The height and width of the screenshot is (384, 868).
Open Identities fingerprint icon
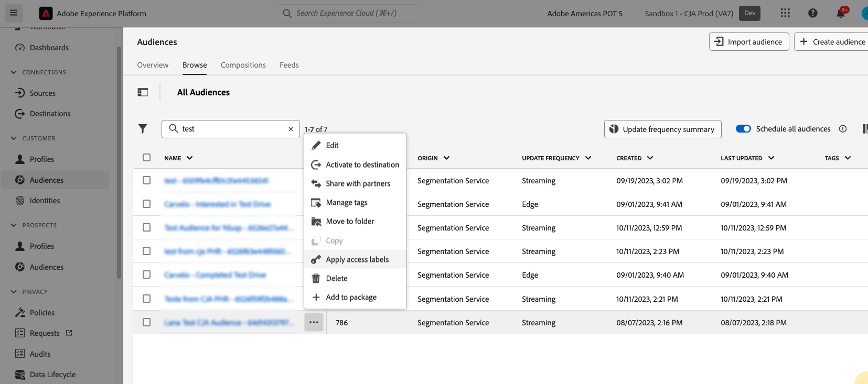tap(20, 201)
